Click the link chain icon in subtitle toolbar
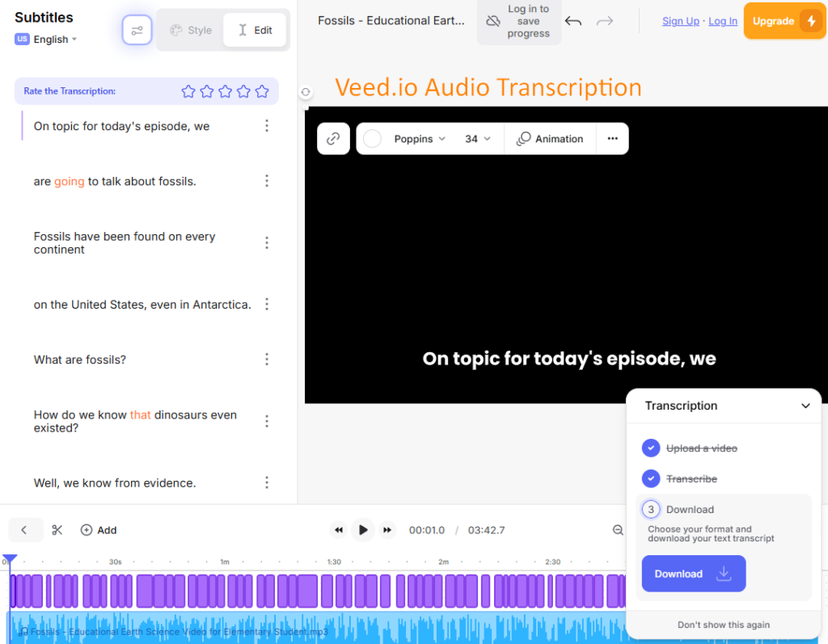 [333, 139]
